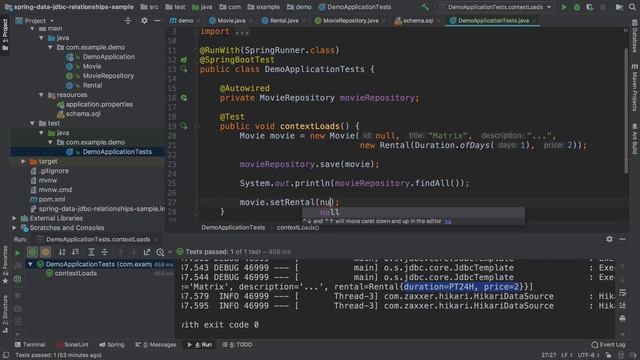This screenshot has height=360, width=640.
Task: Expand all test results
Action: (x=91, y=252)
